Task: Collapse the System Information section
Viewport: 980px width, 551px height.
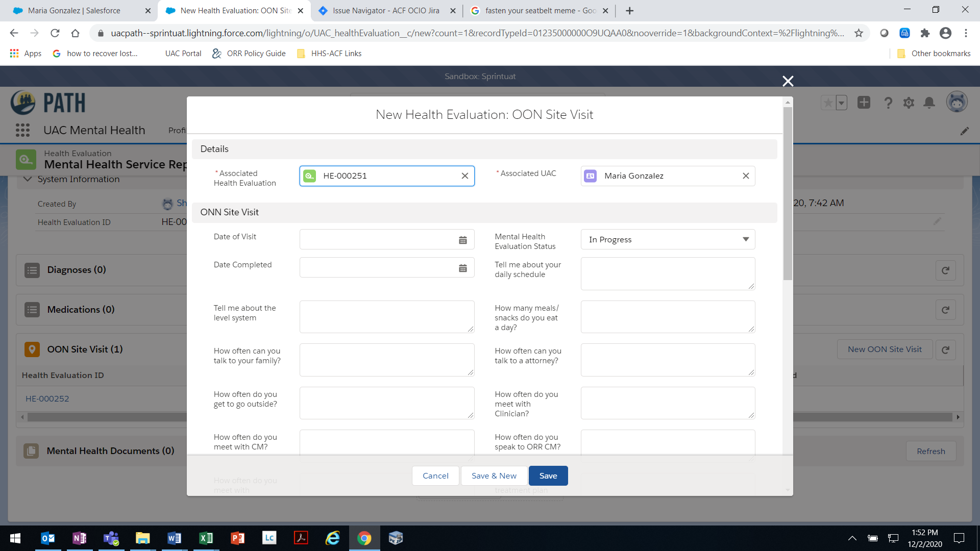Action: (x=28, y=179)
